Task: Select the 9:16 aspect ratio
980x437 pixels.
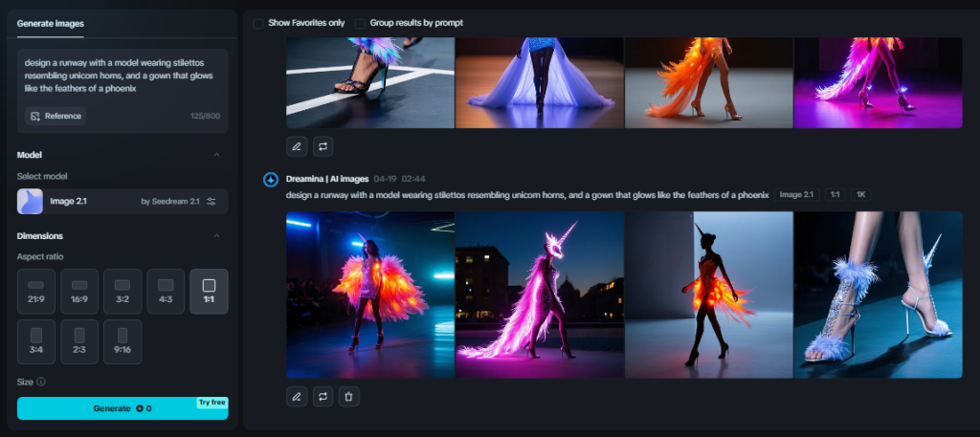Action: point(122,341)
